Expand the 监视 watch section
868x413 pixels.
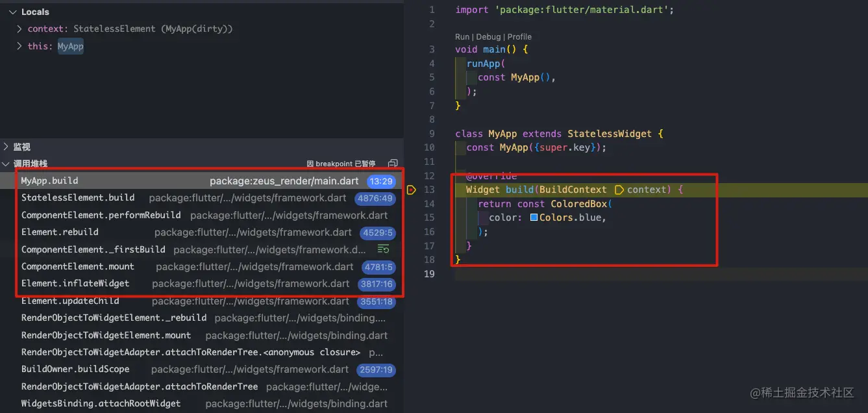coord(6,147)
